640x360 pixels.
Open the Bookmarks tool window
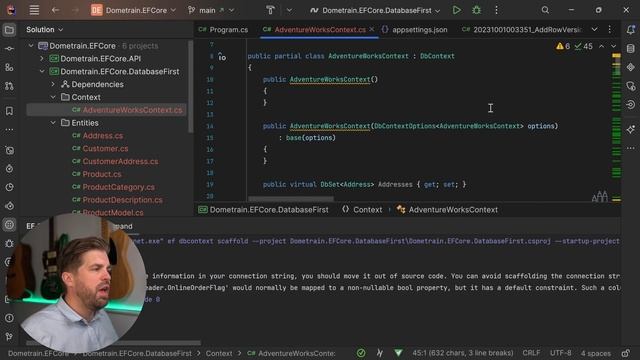pyautogui.click(x=9, y=111)
